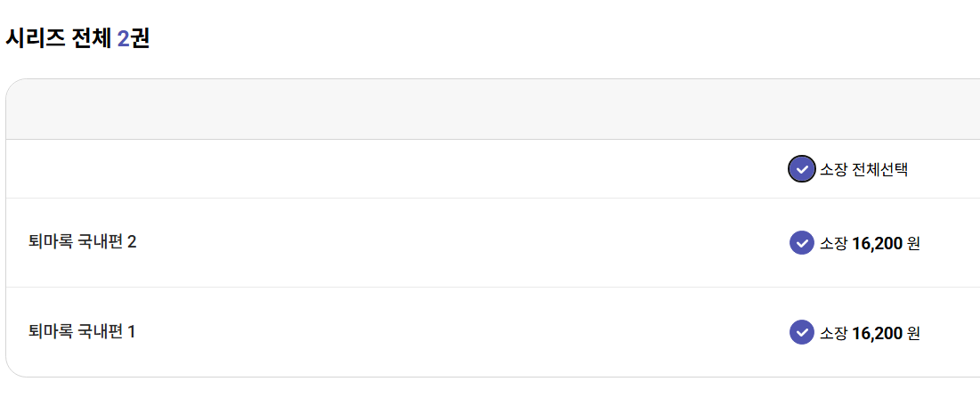This screenshot has height=406, width=980.
Task: Click the 소장 전체선택 label text
Action: [x=863, y=169]
